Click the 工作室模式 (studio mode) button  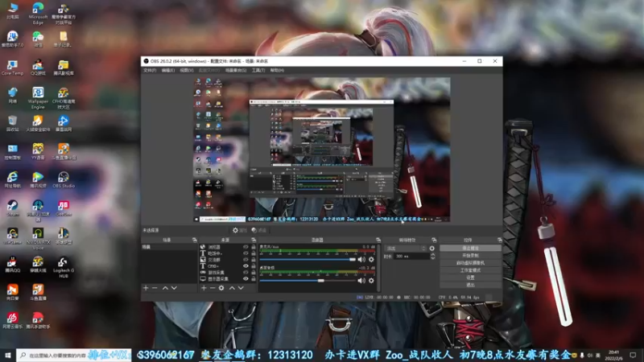pyautogui.click(x=470, y=270)
